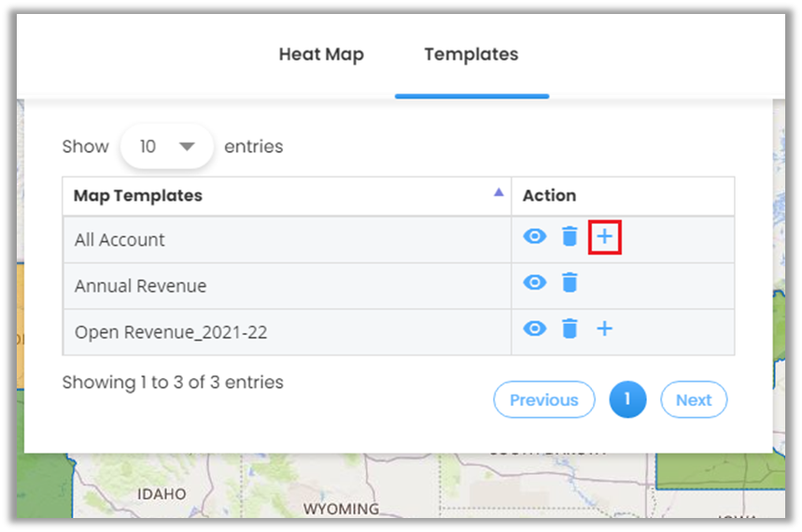Click the Annual Revenue row name

pyautogui.click(x=140, y=286)
